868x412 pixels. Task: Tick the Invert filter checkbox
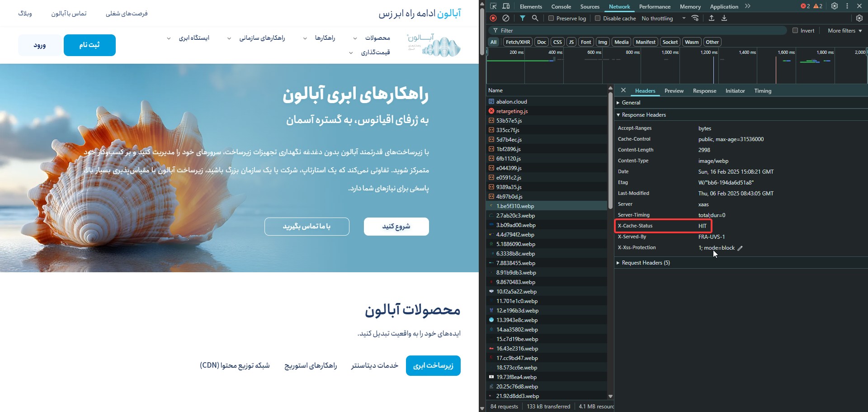[795, 31]
